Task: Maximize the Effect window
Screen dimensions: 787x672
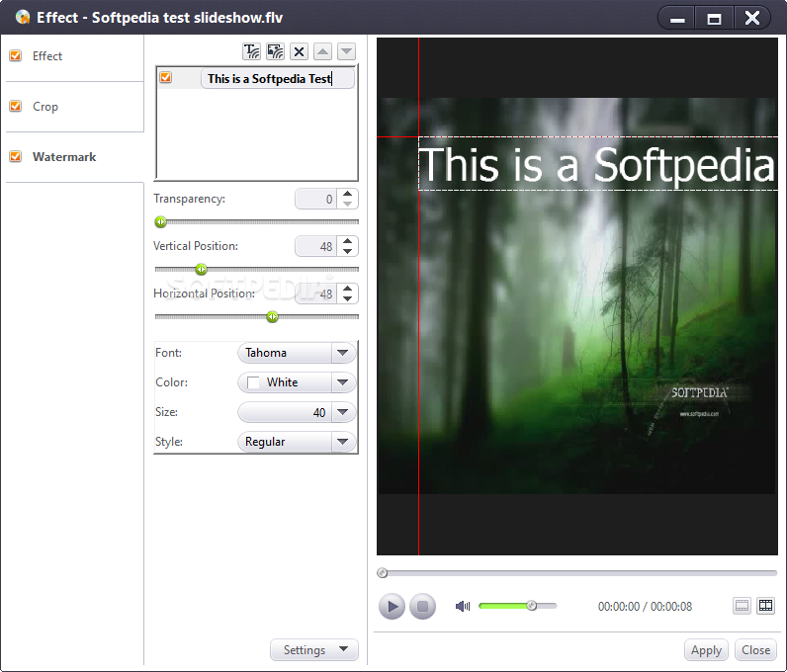Action: 714,18
